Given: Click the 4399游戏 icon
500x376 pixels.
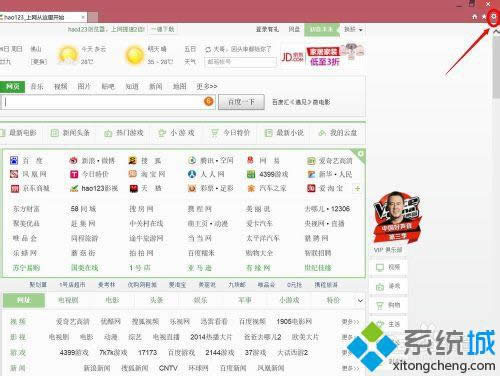Looking at the screenshot, I should tap(251, 174).
